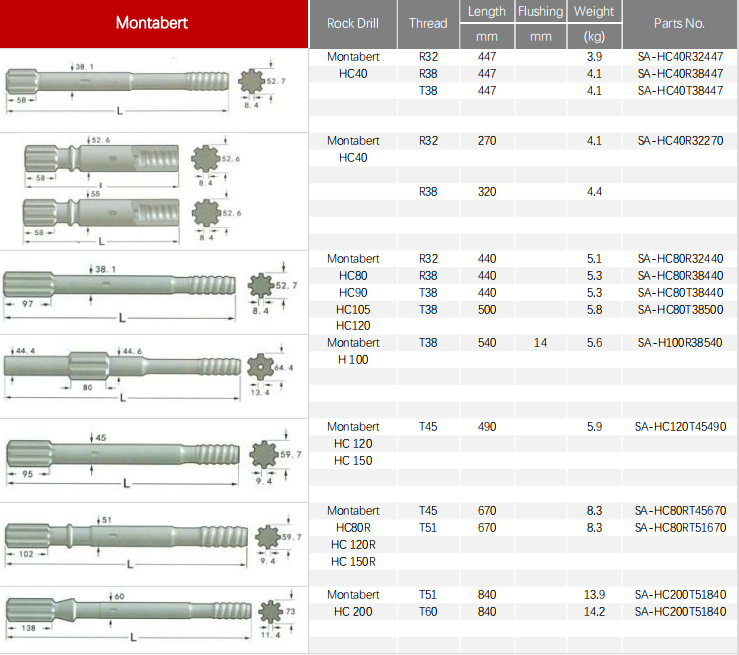Click the 320 length cell
The height and width of the screenshot is (655, 739).
click(x=487, y=192)
